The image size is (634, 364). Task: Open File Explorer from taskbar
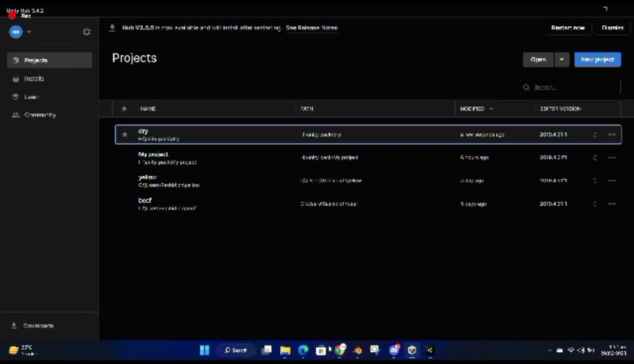(x=285, y=350)
